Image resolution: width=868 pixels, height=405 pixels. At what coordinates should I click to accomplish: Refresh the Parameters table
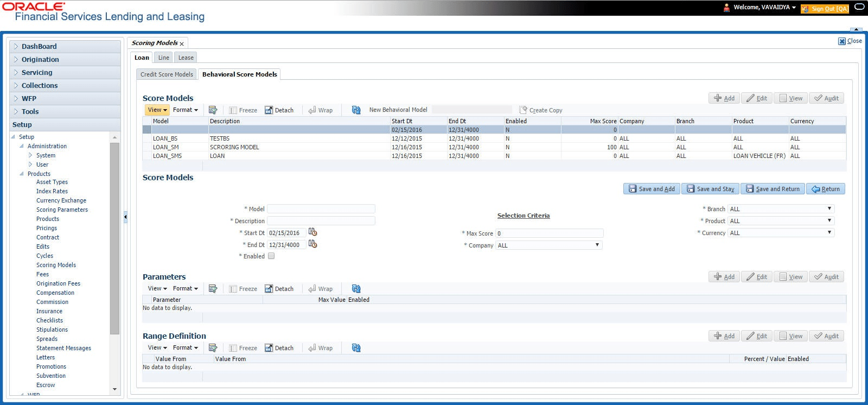(356, 288)
